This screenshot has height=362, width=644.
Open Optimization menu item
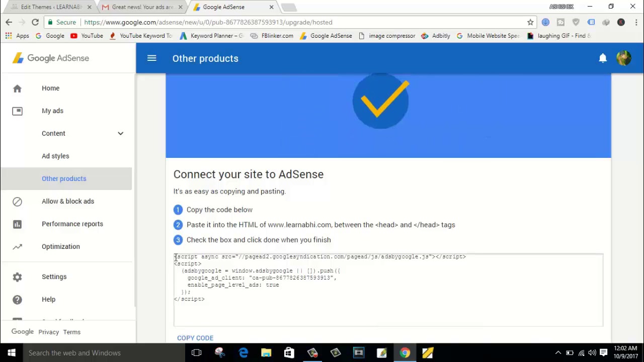61,247
